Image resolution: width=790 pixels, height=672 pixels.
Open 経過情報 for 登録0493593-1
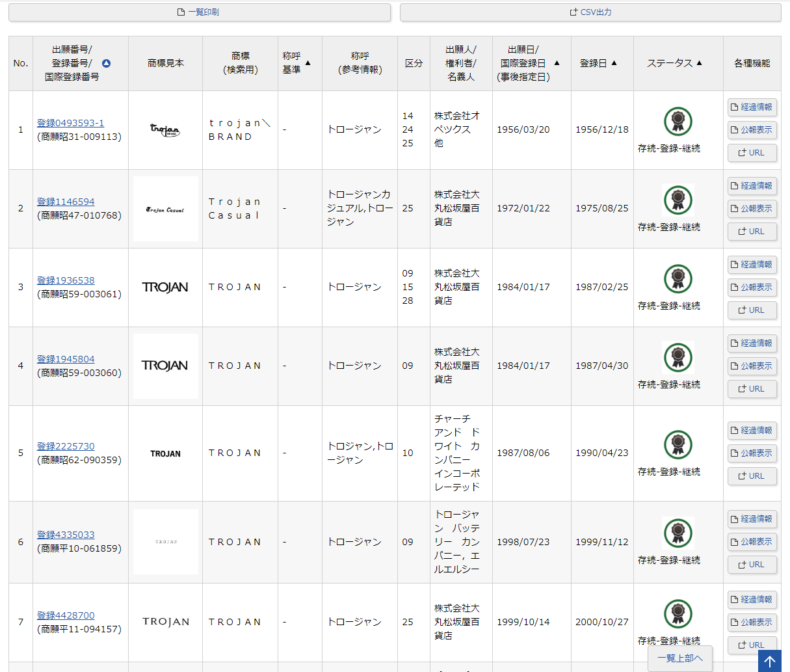(x=752, y=107)
